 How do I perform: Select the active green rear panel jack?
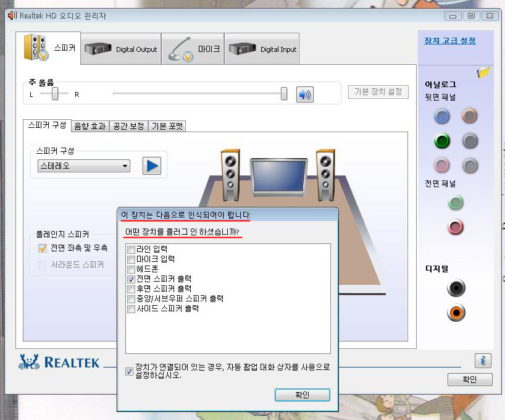[x=442, y=141]
